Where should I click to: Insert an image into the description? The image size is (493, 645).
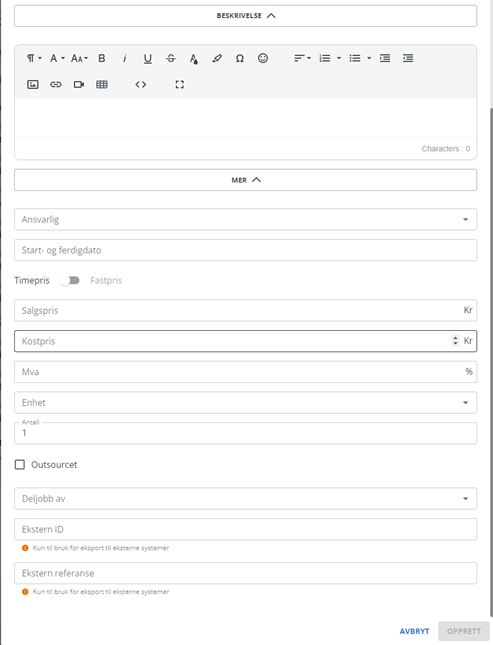pyautogui.click(x=33, y=84)
